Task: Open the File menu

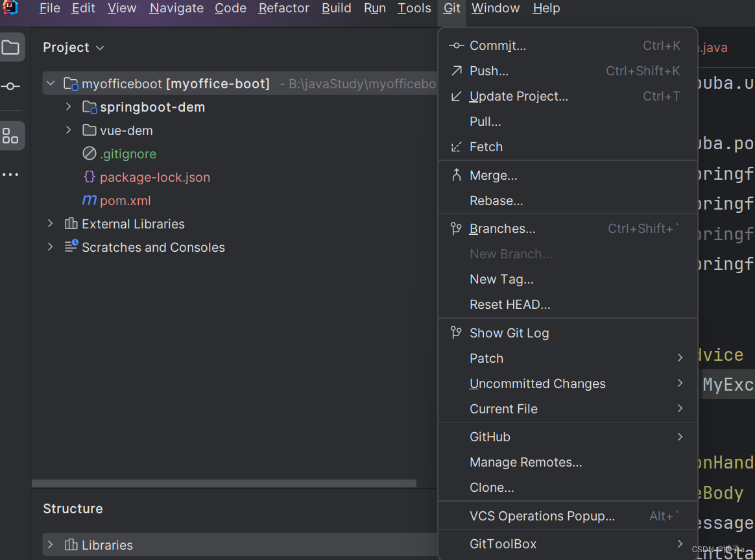Action: coord(49,8)
